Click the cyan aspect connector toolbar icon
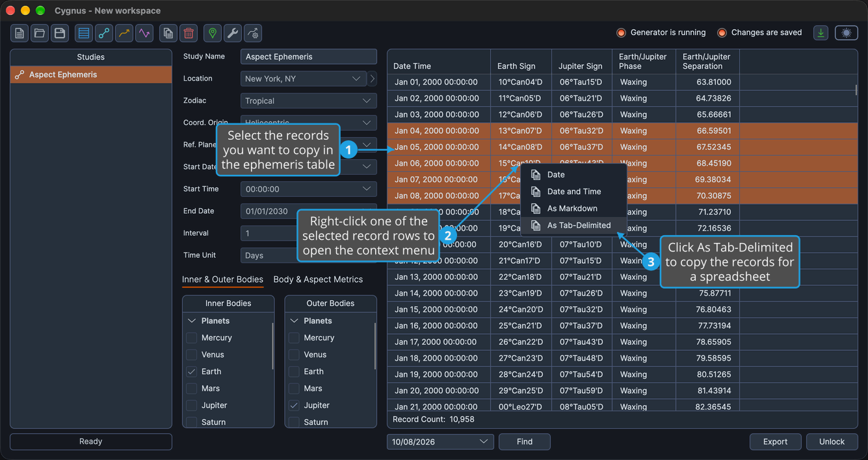This screenshot has width=868, height=460. pyautogui.click(x=104, y=33)
